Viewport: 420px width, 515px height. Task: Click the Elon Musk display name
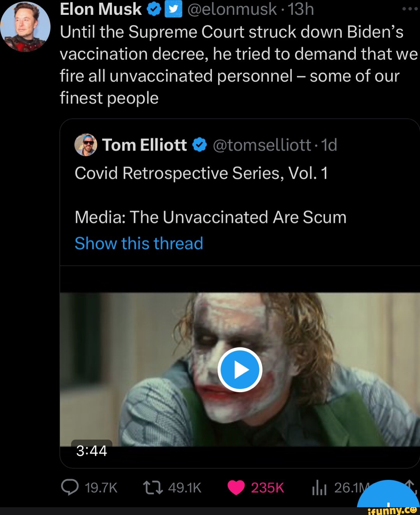(101, 9)
